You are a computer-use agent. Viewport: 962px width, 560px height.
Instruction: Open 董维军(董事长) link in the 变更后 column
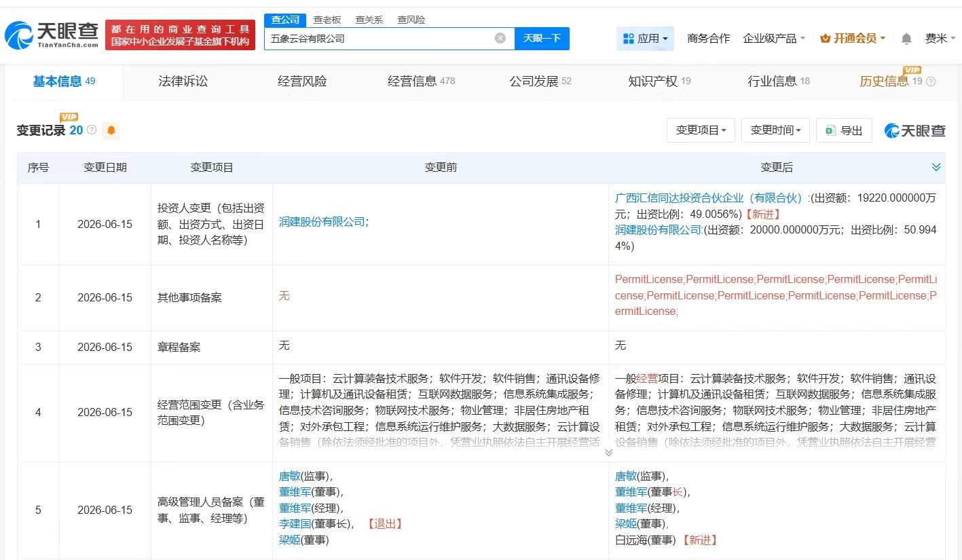[x=631, y=491]
